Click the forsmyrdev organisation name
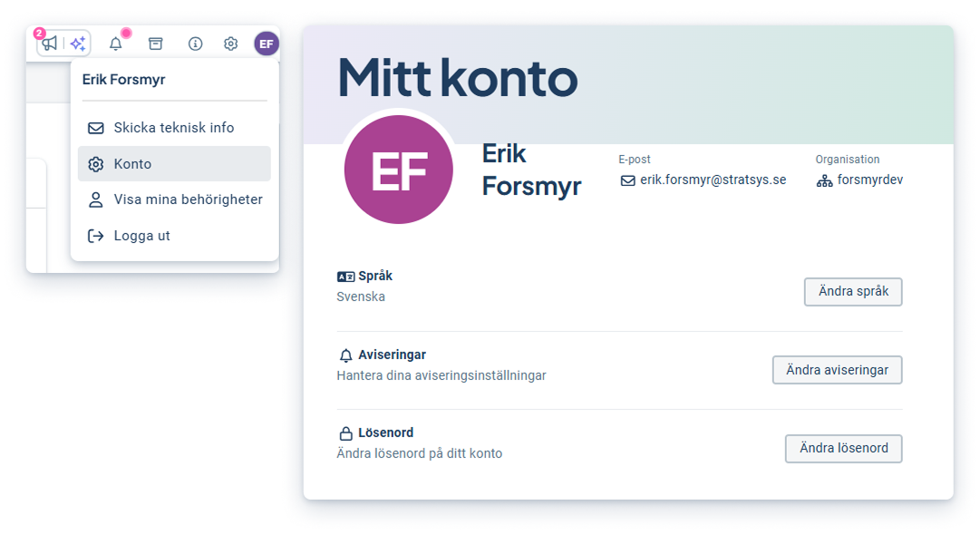The height and width of the screenshot is (544, 980). pyautogui.click(x=870, y=180)
